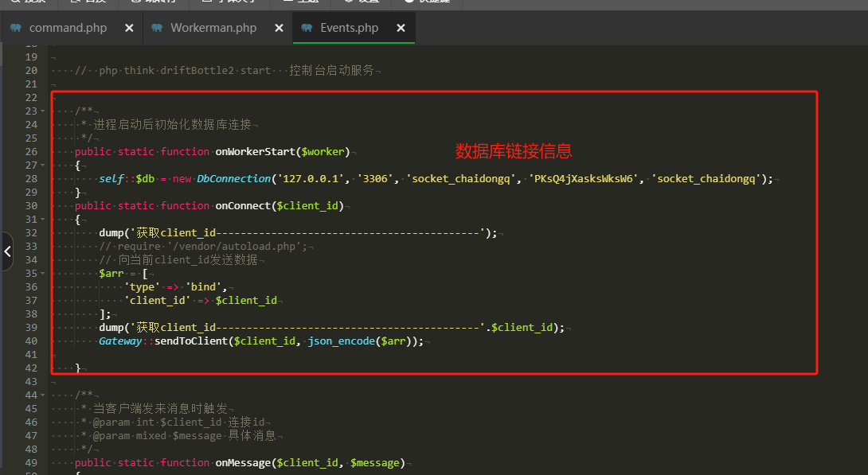Screen dimensions: 868x475
Task: Collapse the code fold at line 23
Action: pyautogui.click(x=41, y=111)
